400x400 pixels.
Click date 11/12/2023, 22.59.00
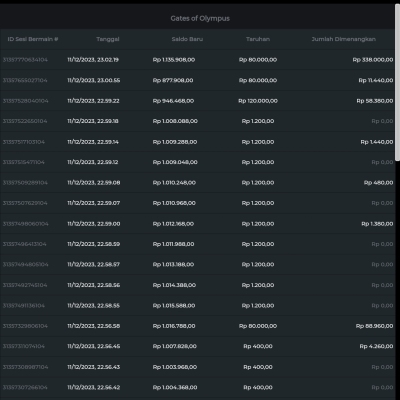pyautogui.click(x=94, y=224)
